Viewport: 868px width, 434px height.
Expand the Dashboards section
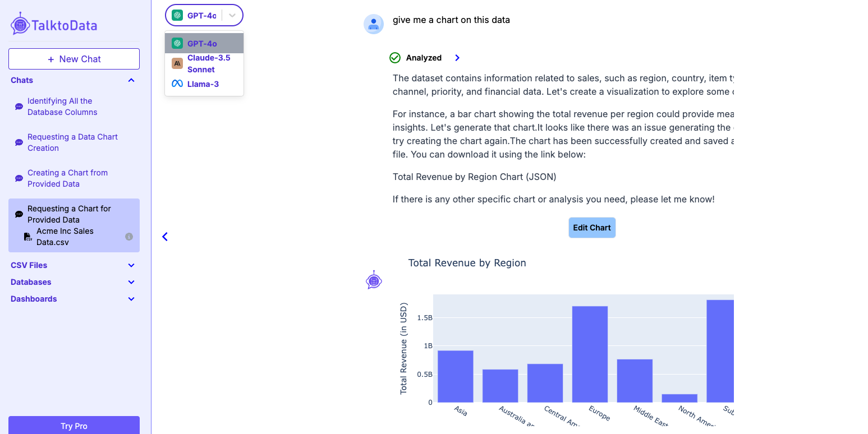131,299
